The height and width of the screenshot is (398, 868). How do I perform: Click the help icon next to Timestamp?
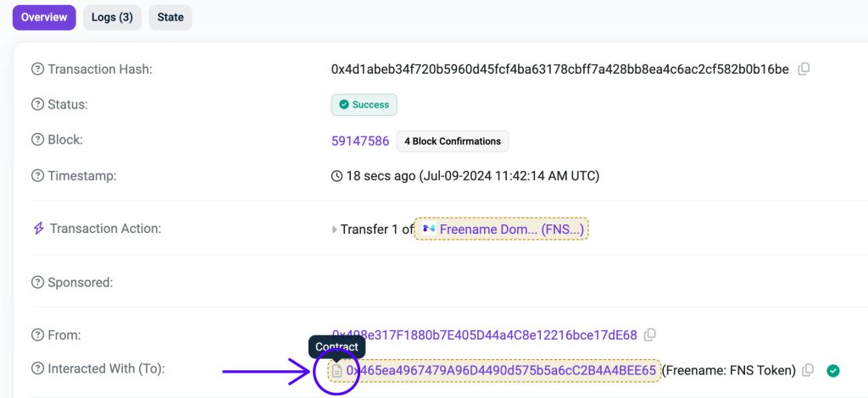point(37,176)
